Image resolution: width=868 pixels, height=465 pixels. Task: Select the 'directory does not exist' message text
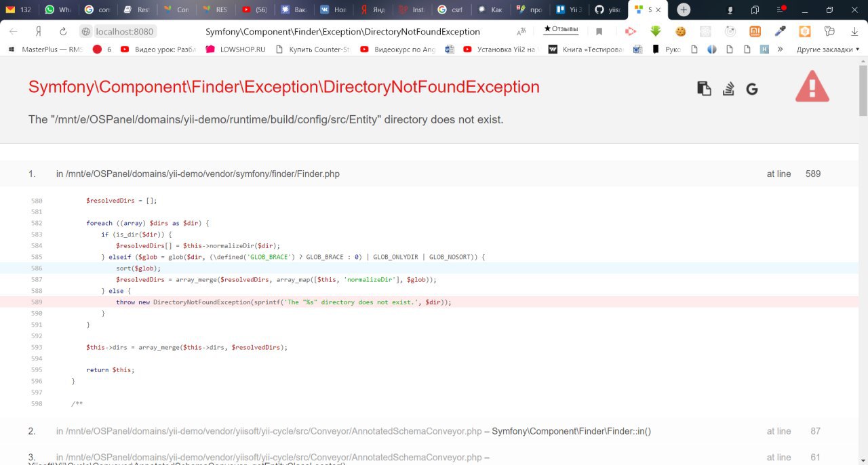pos(266,119)
